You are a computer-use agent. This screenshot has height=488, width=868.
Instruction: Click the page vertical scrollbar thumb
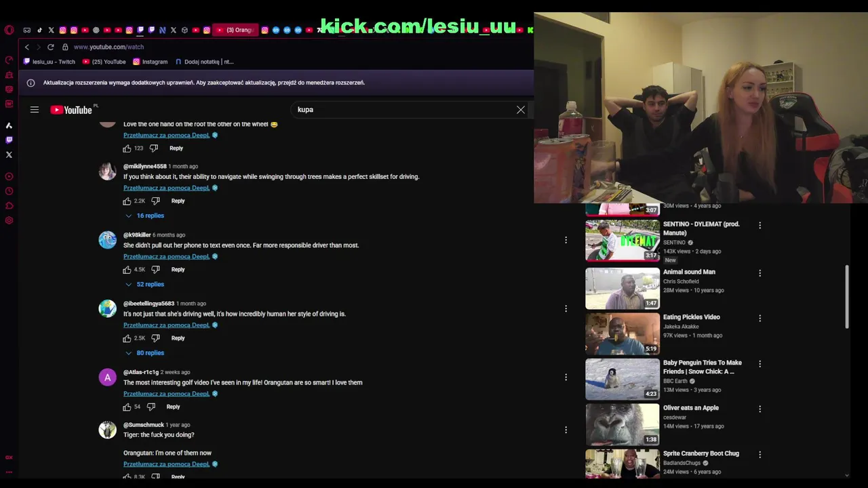point(847,297)
